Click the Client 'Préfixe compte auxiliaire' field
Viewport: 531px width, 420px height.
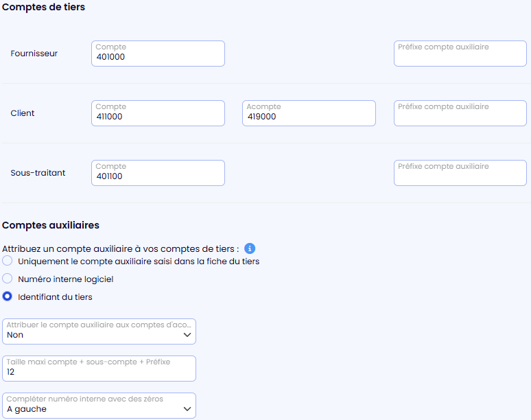click(x=460, y=113)
